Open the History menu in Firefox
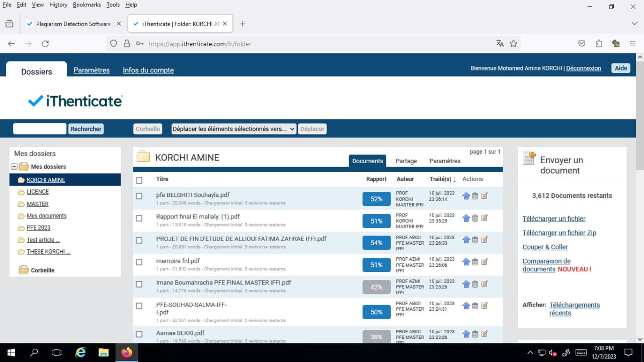 [x=58, y=5]
